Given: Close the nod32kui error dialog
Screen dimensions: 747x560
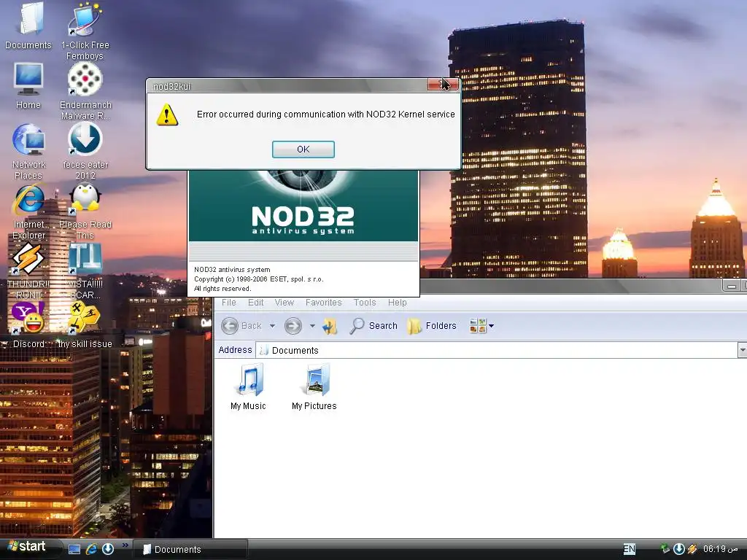Looking at the screenshot, I should pyautogui.click(x=443, y=85).
